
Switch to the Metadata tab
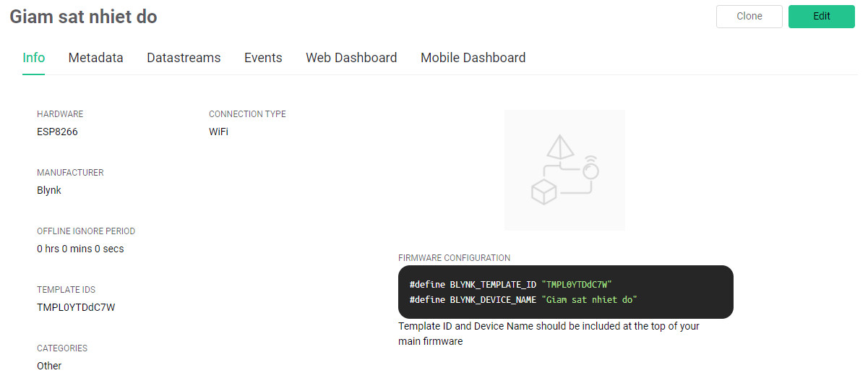point(95,58)
